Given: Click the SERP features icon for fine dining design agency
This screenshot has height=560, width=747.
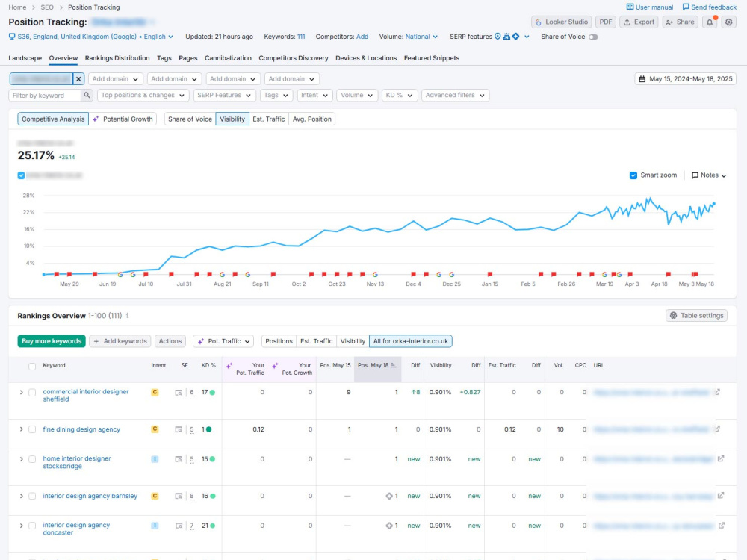Looking at the screenshot, I should (x=179, y=429).
